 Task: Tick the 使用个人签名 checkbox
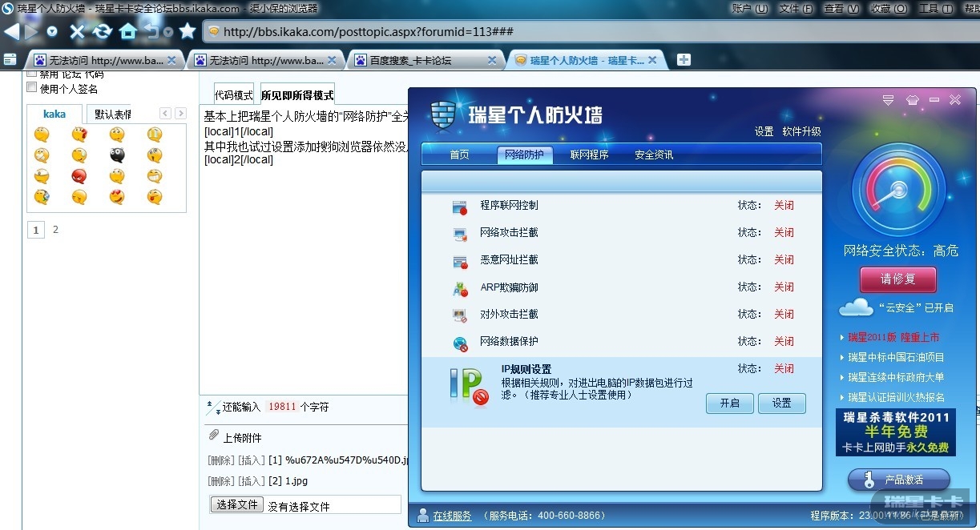click(32, 87)
